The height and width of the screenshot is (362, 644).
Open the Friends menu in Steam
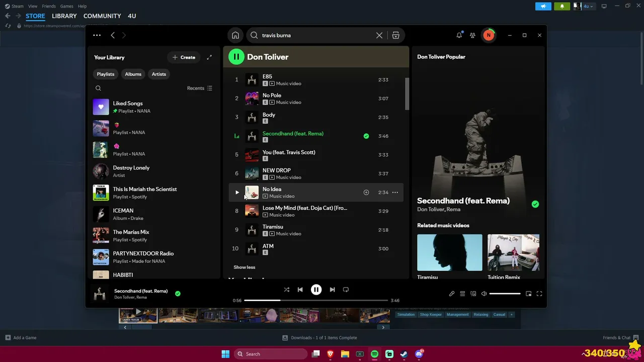(x=49, y=6)
